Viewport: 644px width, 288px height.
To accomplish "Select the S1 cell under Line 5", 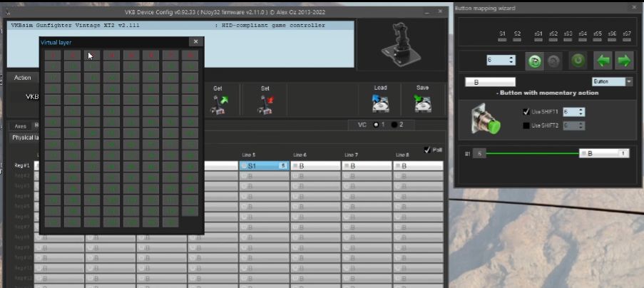I will coord(264,166).
